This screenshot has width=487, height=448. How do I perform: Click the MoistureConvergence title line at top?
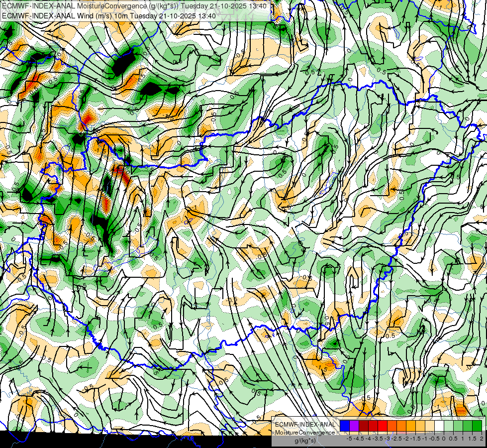(134, 6)
